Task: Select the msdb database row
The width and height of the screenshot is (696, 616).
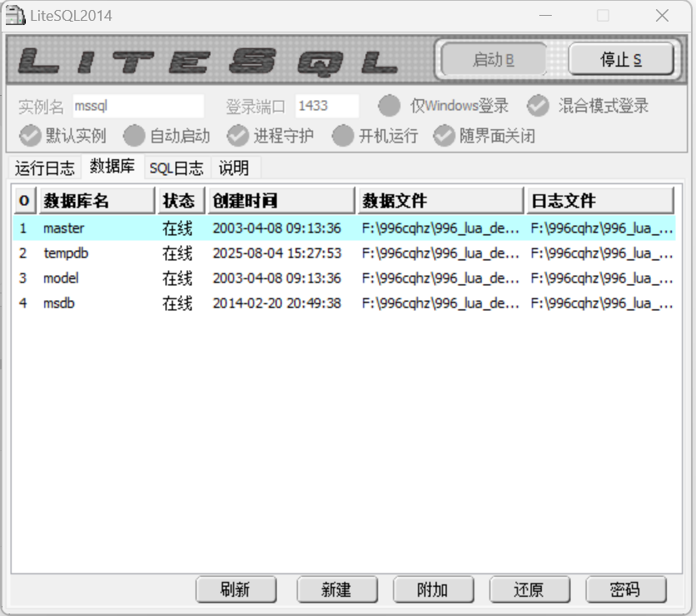Action: coord(344,303)
